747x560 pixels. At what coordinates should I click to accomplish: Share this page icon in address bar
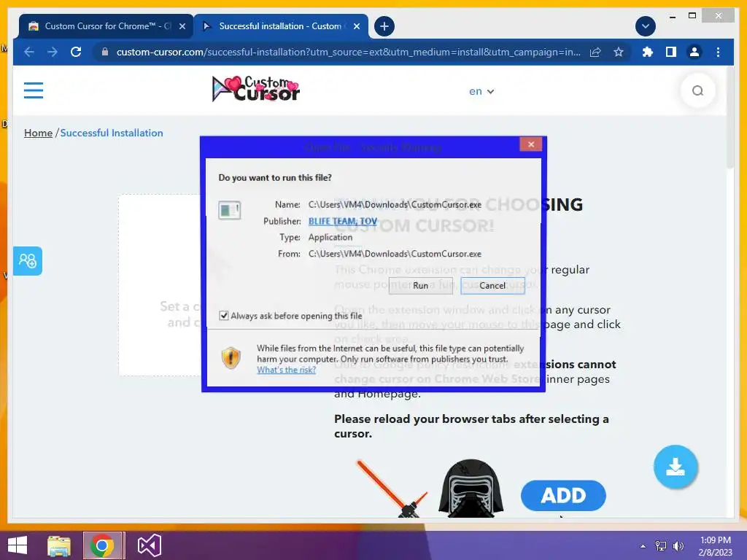[595, 52]
